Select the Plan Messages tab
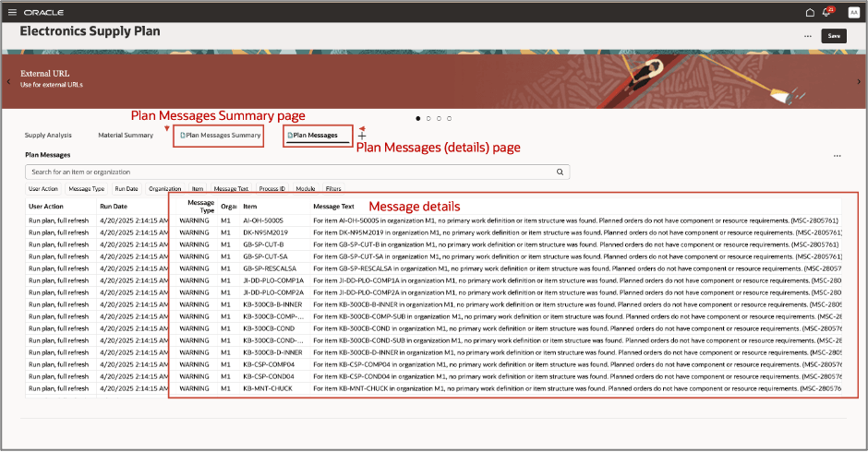Image resolution: width=868 pixels, height=452 pixels. pos(313,135)
